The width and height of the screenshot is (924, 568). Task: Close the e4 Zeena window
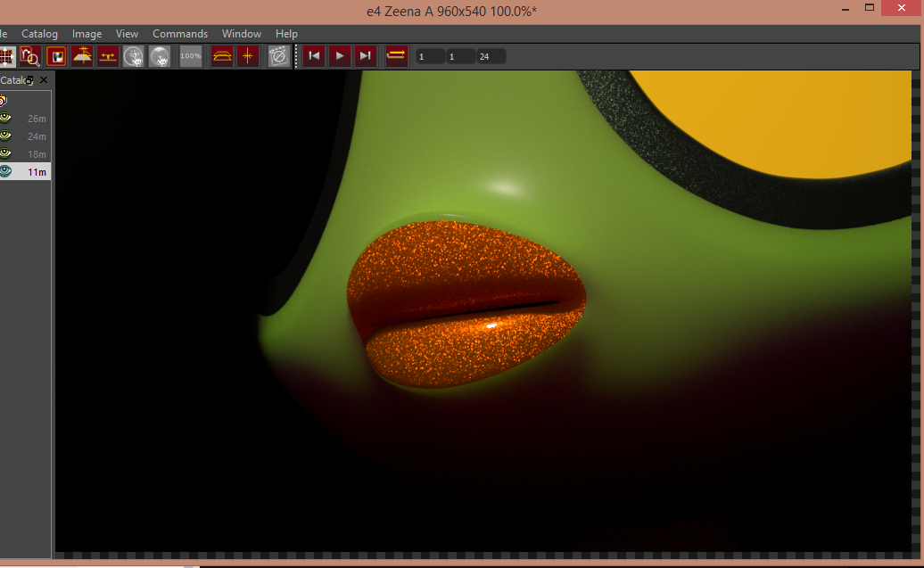tap(902, 8)
